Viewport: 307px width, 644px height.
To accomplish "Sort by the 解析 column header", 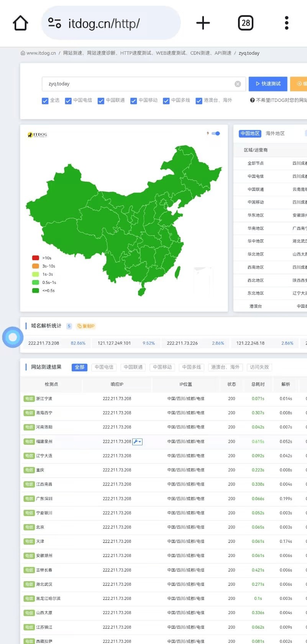I will tap(286, 384).
